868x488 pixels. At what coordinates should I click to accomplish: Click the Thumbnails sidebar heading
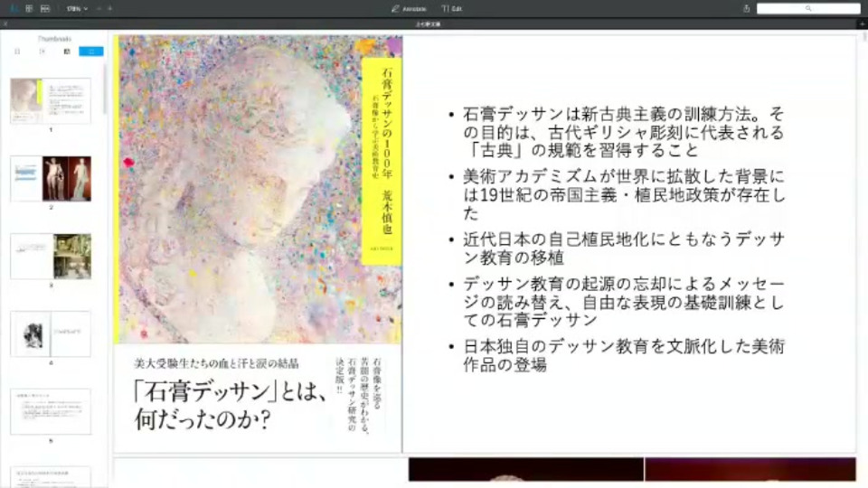coord(54,39)
